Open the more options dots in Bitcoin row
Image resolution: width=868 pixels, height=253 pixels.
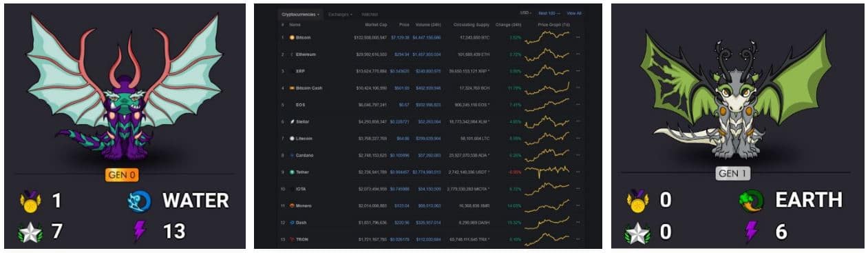578,37
